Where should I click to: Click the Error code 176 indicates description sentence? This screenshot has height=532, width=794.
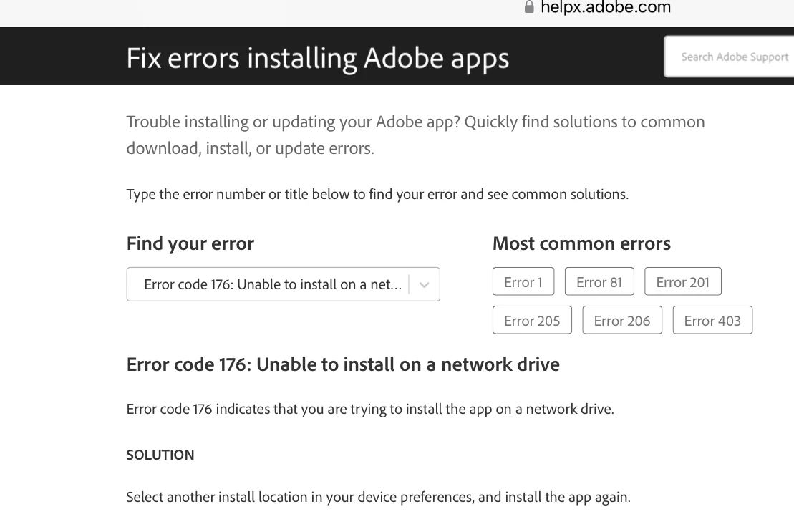pos(370,410)
